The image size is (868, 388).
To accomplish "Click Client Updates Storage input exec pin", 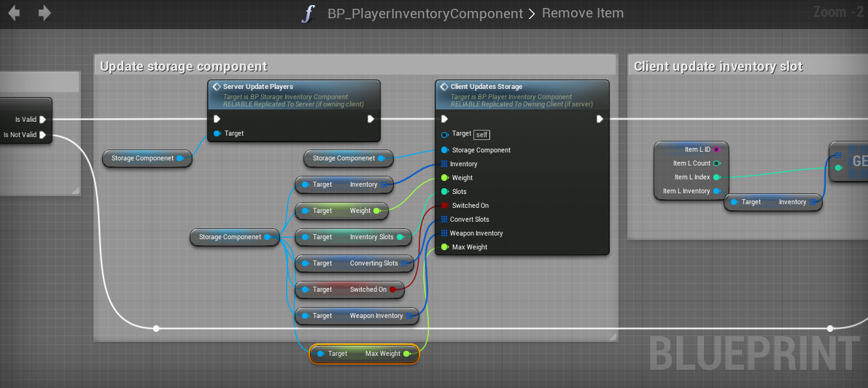I will [x=444, y=119].
